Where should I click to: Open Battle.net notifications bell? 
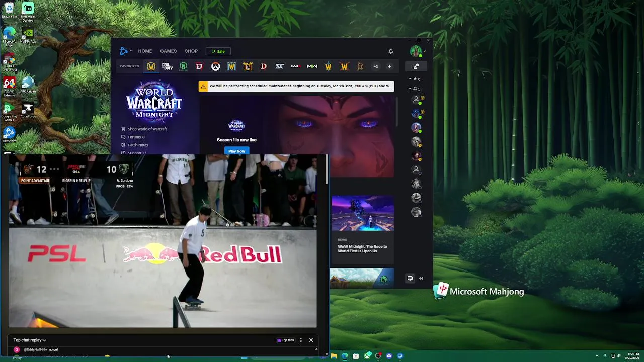tap(390, 51)
